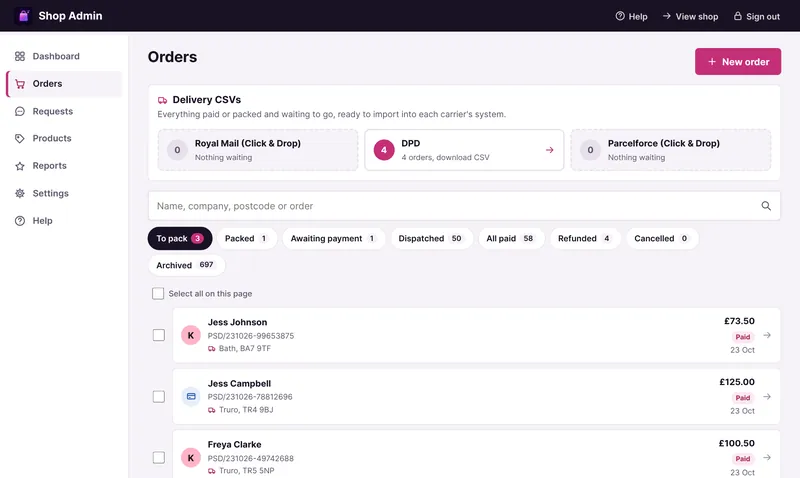Open Freya Clarke order via arrow
Viewport: 800px width, 478px height.
coord(767,458)
